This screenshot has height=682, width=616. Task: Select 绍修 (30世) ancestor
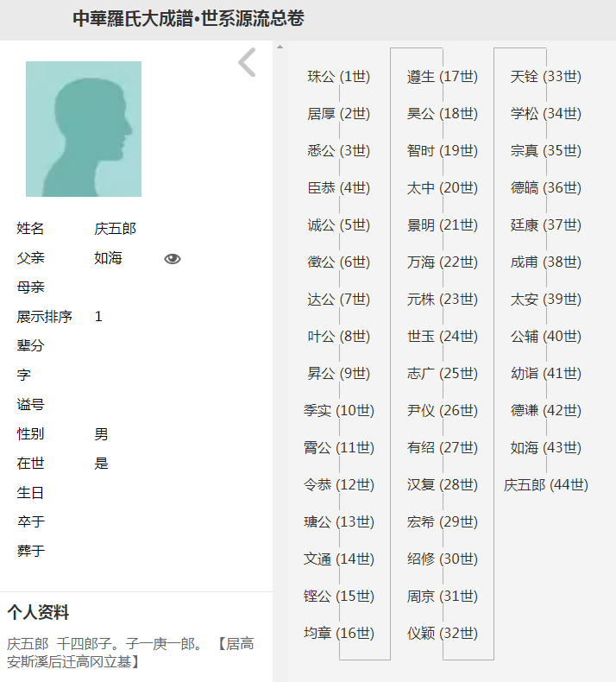click(442, 559)
